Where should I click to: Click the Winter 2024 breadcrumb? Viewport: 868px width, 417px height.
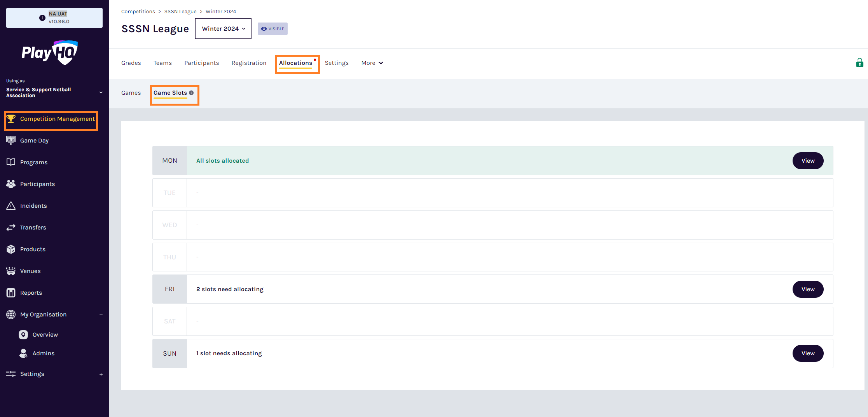point(221,12)
